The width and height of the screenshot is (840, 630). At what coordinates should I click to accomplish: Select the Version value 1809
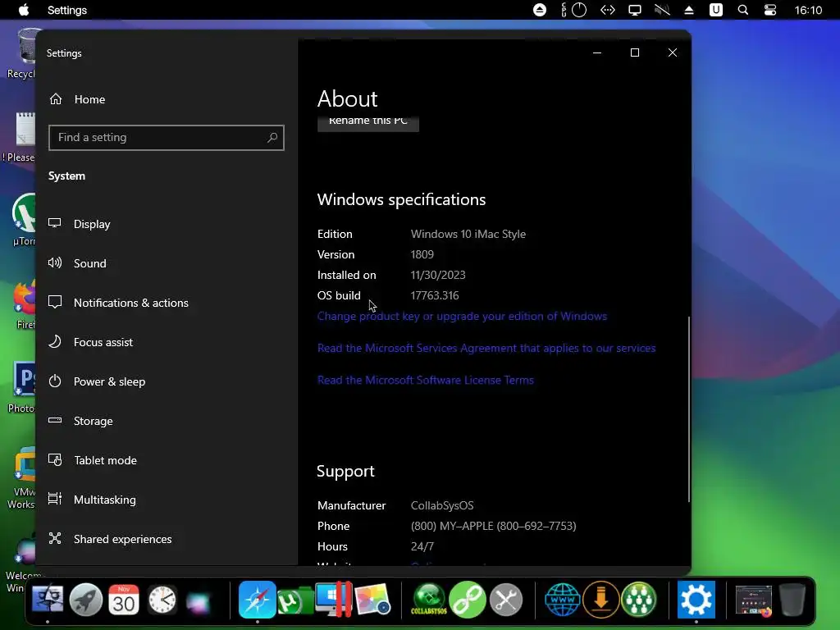tap(422, 254)
